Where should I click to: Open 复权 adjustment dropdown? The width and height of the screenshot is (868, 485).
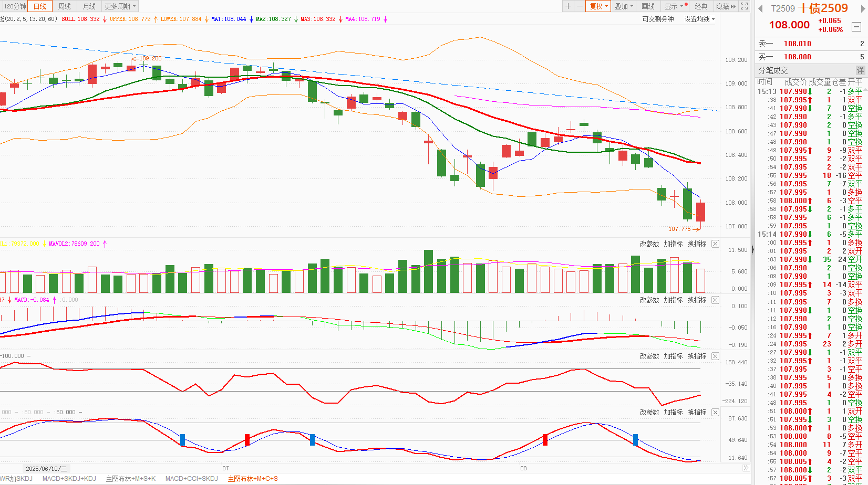599,6
